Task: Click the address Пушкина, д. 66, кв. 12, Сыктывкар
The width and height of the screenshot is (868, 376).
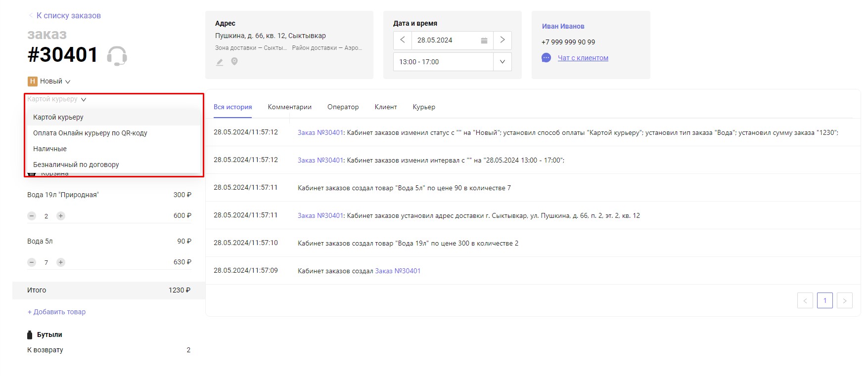Action: [x=271, y=36]
